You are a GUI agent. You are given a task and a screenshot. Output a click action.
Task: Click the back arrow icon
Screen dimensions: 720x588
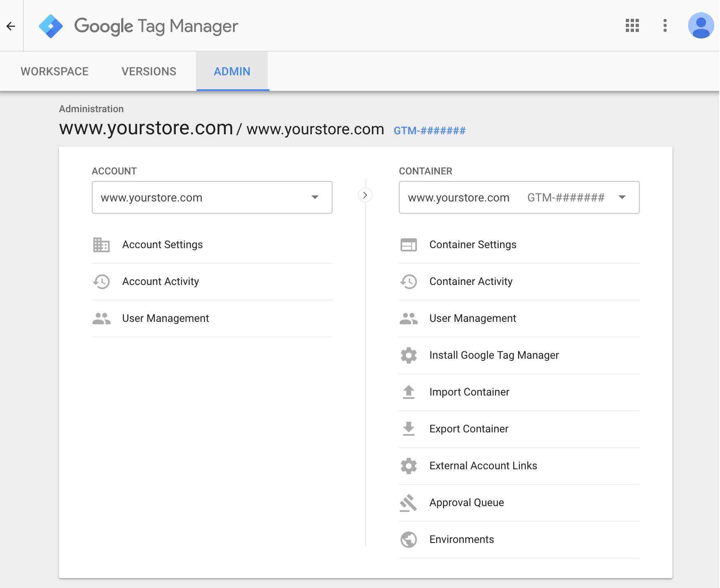(x=11, y=26)
